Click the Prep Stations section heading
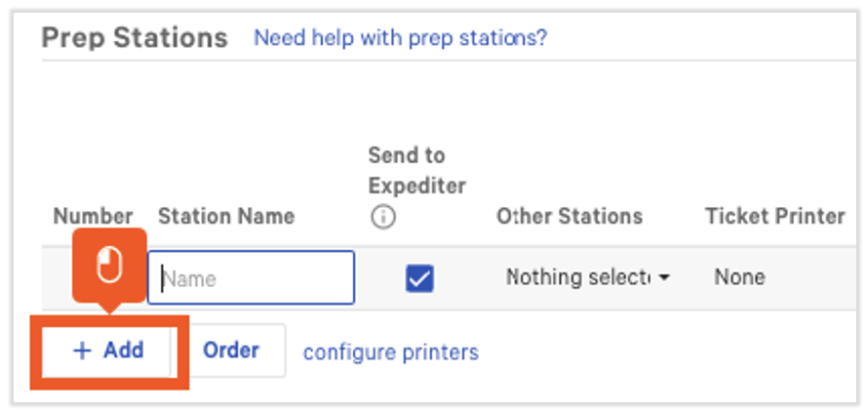Screen dimensions: 868x414 point(135,38)
